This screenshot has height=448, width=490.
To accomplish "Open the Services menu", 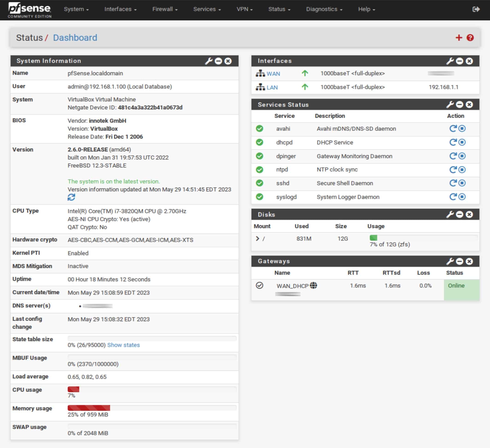I will (x=207, y=9).
